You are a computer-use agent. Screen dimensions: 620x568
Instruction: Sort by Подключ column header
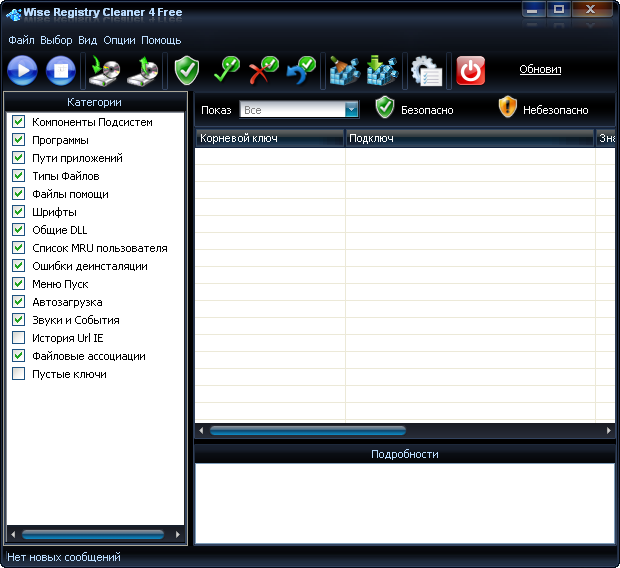470,138
